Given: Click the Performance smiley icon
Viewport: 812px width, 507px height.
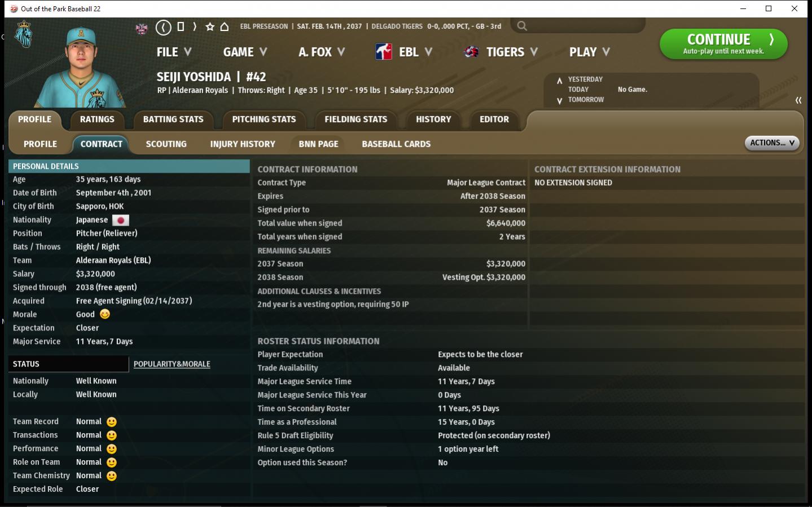Looking at the screenshot, I should pos(112,449).
